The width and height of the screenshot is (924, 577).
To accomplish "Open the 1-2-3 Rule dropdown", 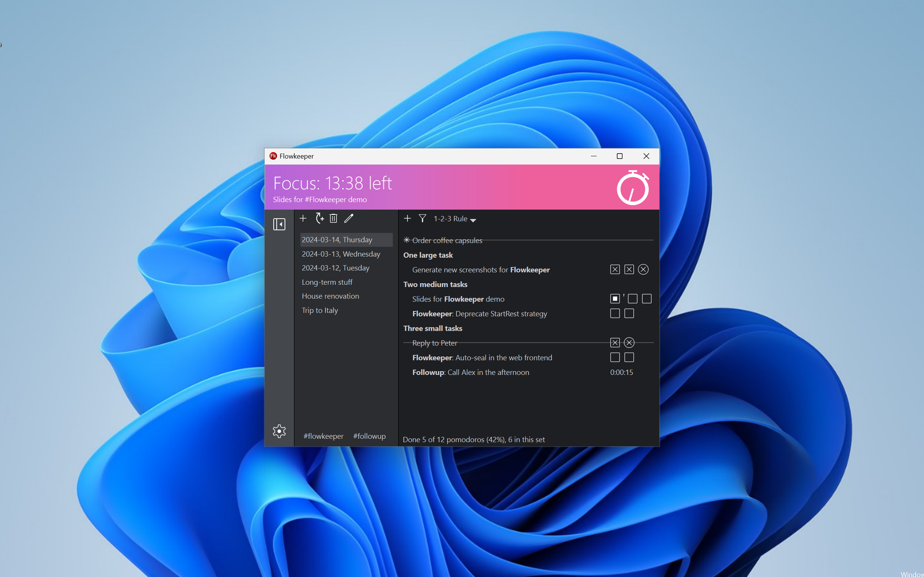I will coord(455,219).
